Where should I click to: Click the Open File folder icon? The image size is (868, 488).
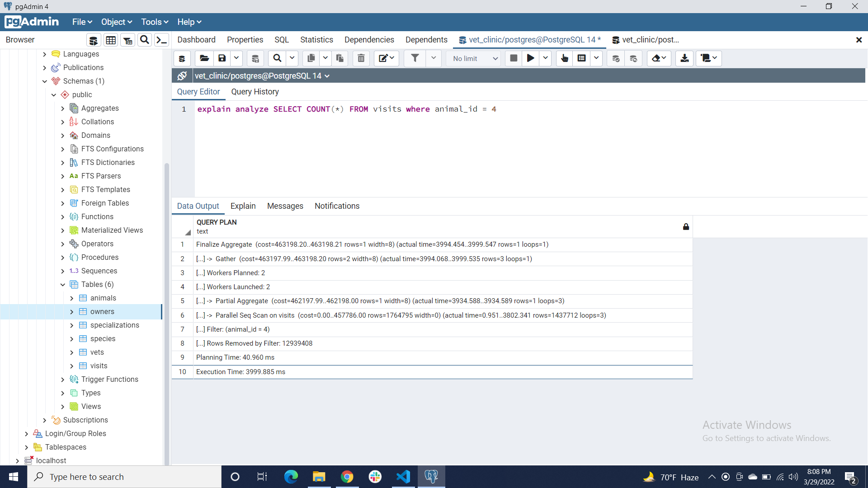[204, 58]
